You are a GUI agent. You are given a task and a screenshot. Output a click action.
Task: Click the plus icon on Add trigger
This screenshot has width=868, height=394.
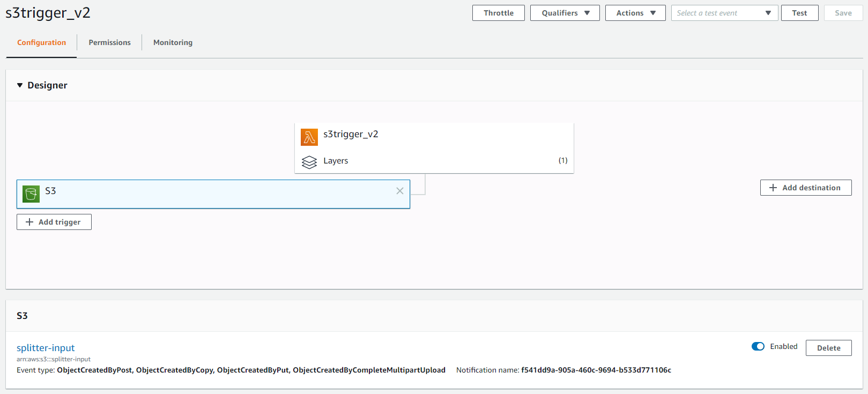(29, 222)
